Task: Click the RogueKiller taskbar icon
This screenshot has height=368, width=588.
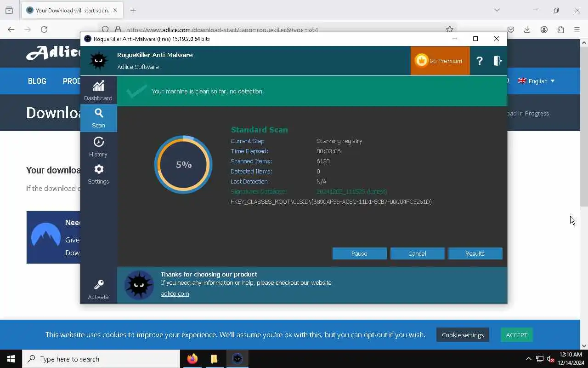Action: tap(237, 359)
